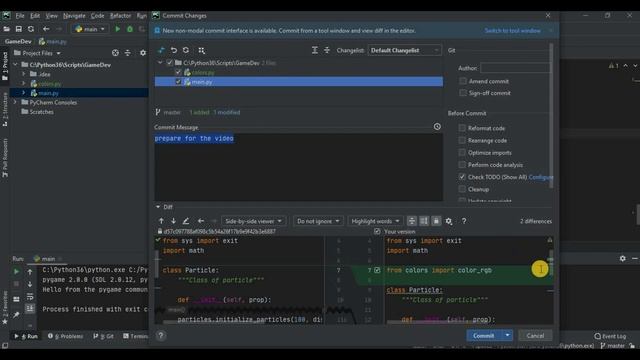This screenshot has height=360, width=640.
Task: Enable Perform code analysis checkbox
Action: [462, 165]
